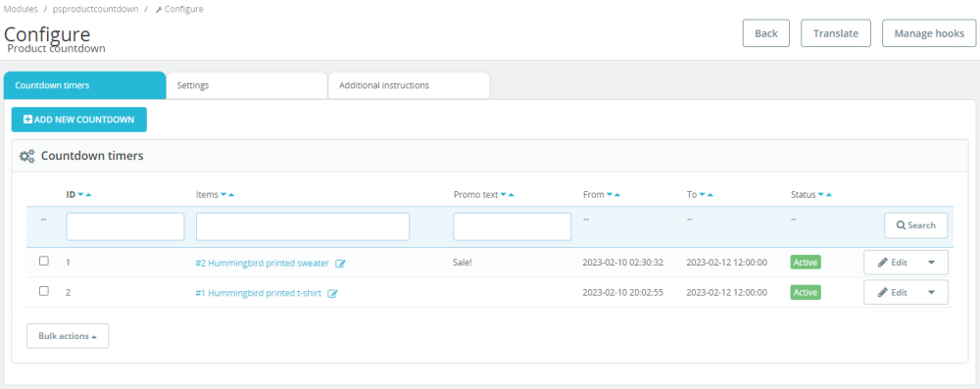Click the Search filter button

pos(915,225)
